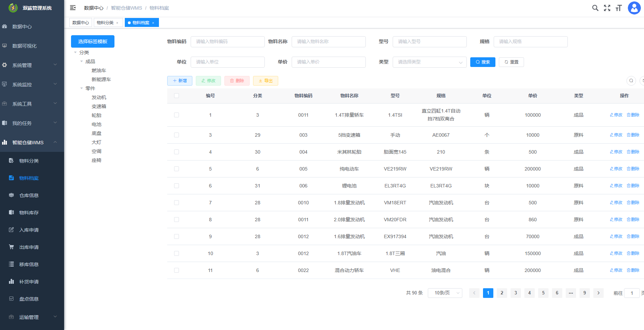Expand 运输管理 sidebar menu item
Viewport: 644px width, 330px height.
click(x=32, y=317)
